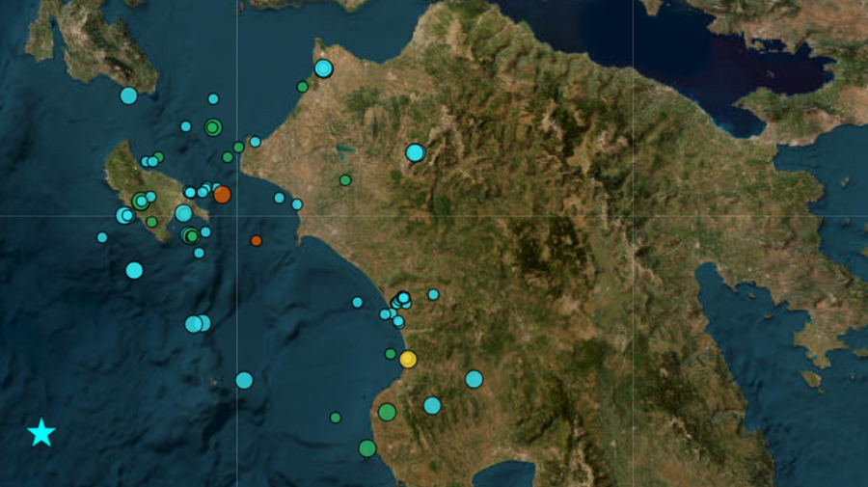Click the overlapping cyan pair south of Zakynthos

[198, 324]
